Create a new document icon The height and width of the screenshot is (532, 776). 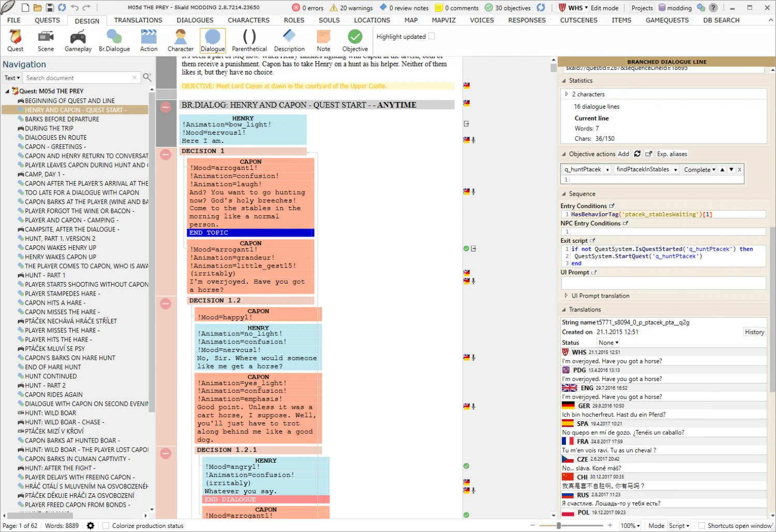pyautogui.click(x=25, y=8)
